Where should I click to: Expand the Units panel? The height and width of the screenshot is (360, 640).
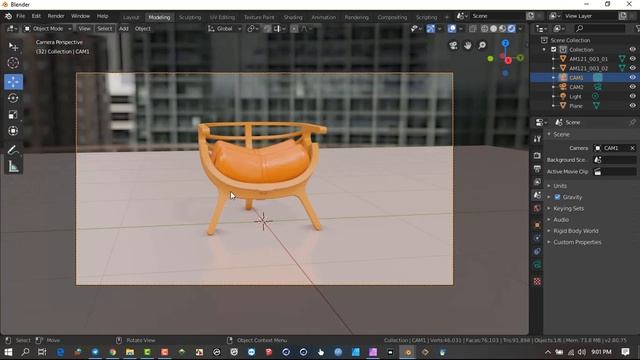(560, 186)
